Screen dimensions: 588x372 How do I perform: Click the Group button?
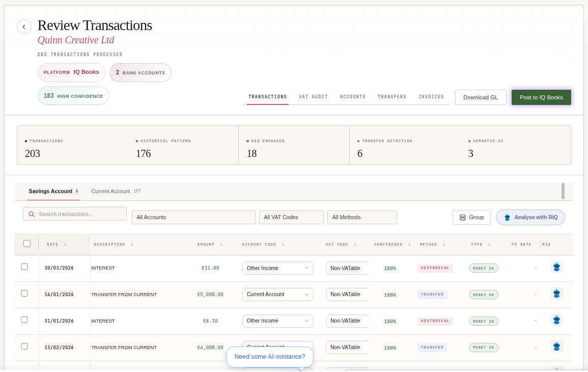click(x=471, y=218)
